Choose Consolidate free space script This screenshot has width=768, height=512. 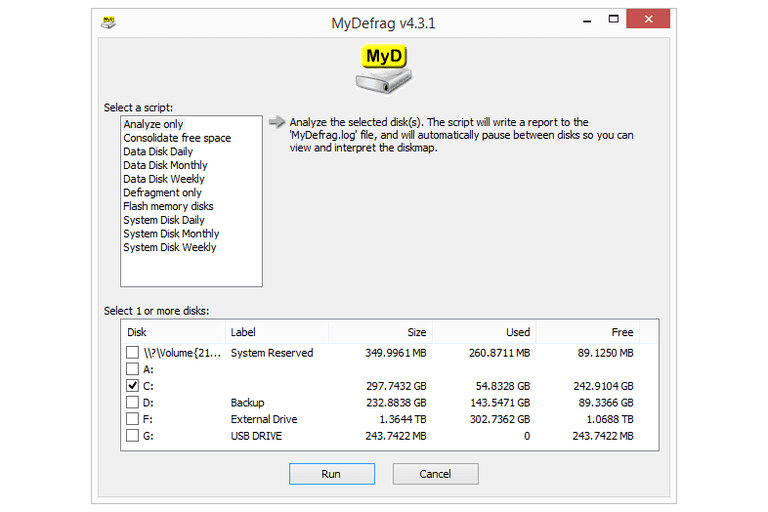(177, 138)
